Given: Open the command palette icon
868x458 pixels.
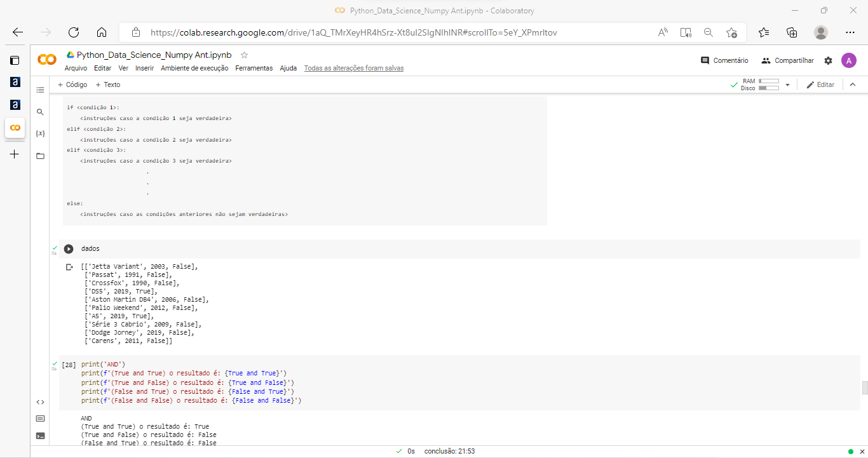Looking at the screenshot, I should coord(41,419).
